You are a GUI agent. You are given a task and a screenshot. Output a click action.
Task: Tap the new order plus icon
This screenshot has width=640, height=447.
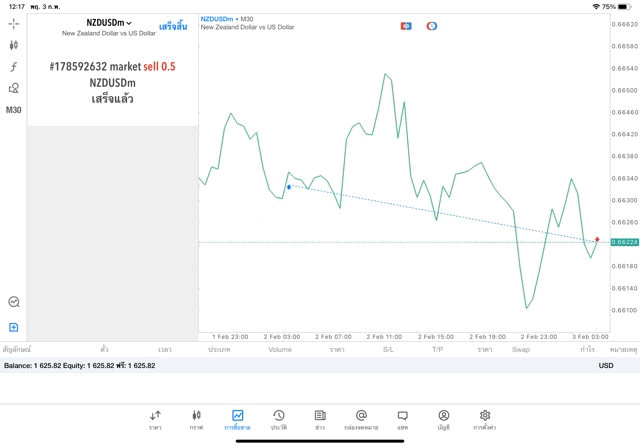click(x=13, y=327)
